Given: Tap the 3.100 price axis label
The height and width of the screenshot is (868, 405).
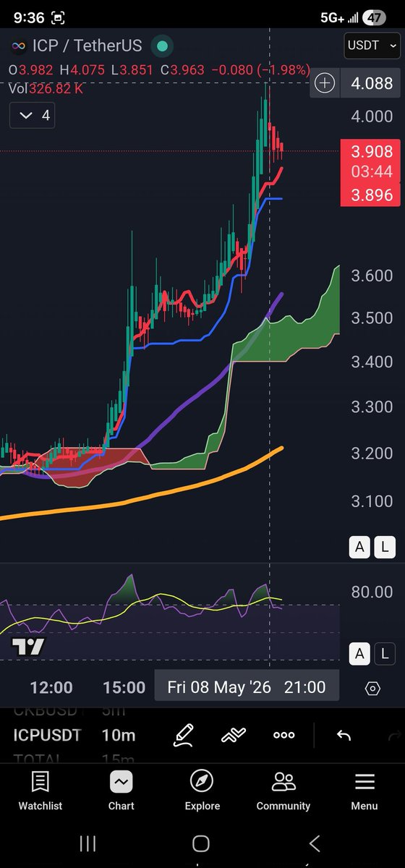Looking at the screenshot, I should (372, 501).
